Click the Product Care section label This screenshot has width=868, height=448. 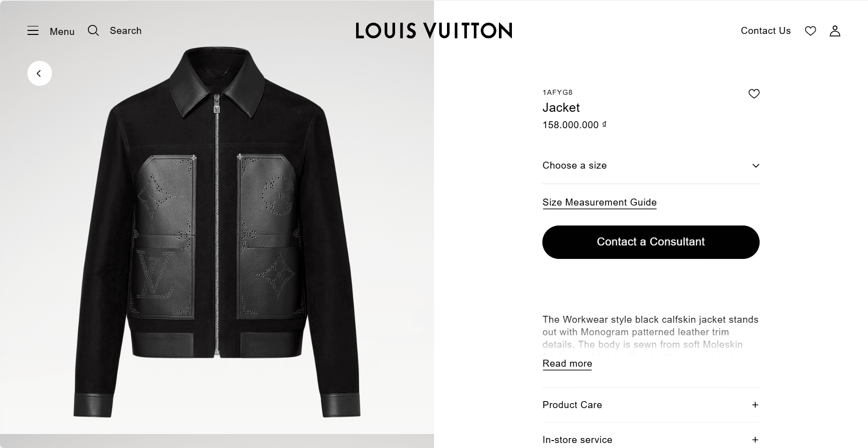(572, 405)
